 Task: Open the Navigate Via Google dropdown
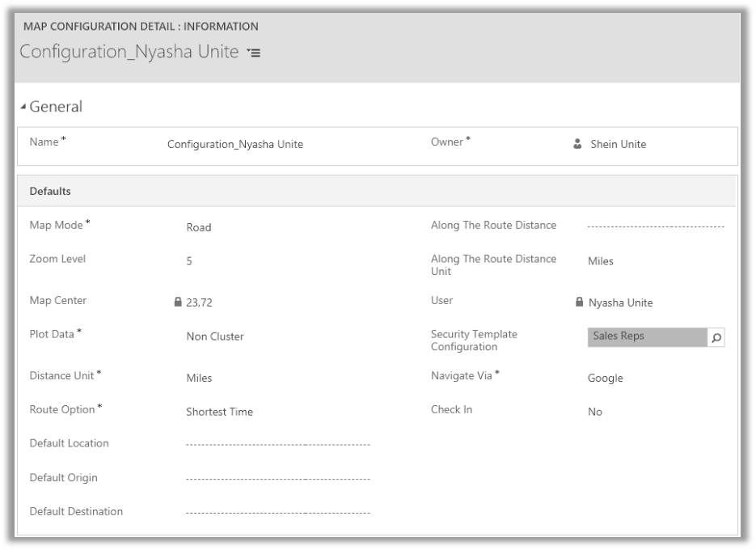[605, 378]
